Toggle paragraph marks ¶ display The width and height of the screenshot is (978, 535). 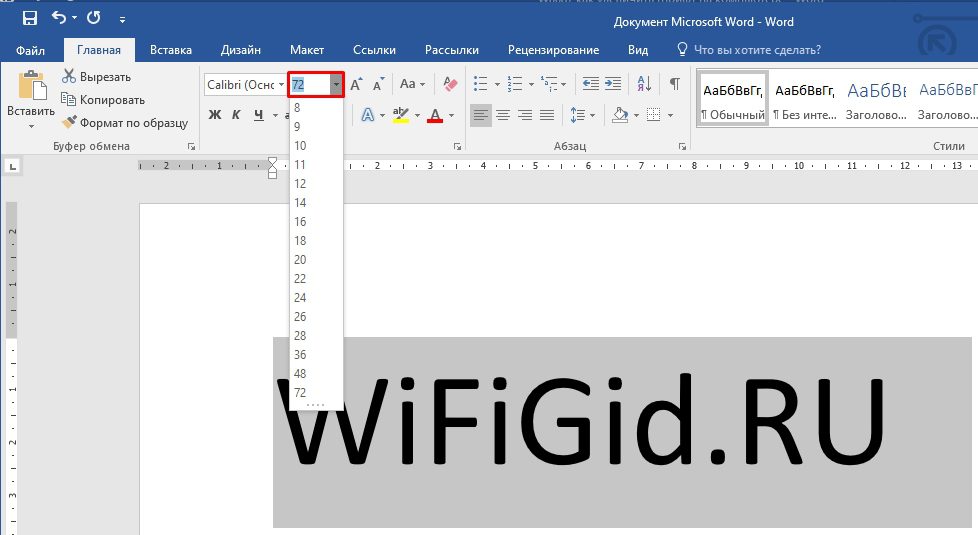tap(674, 84)
